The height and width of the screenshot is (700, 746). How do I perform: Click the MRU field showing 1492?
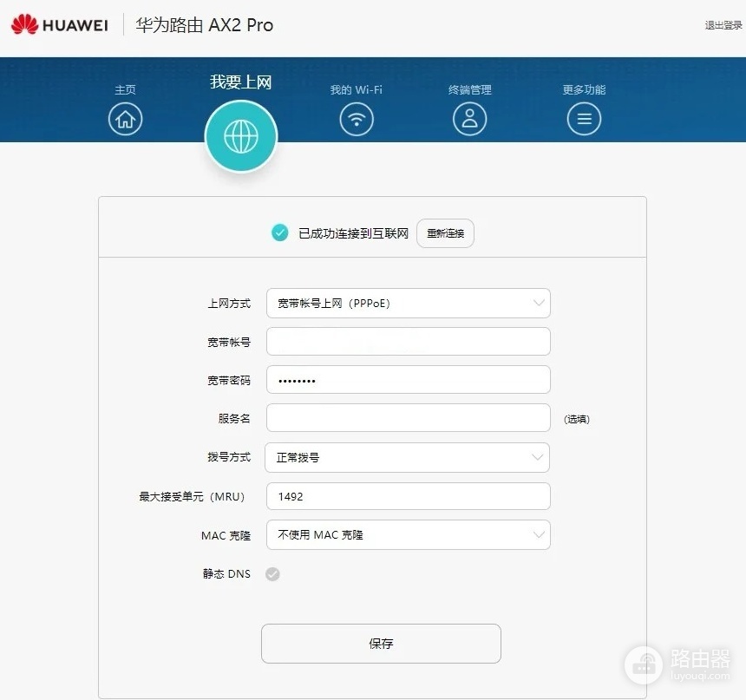[x=409, y=496]
